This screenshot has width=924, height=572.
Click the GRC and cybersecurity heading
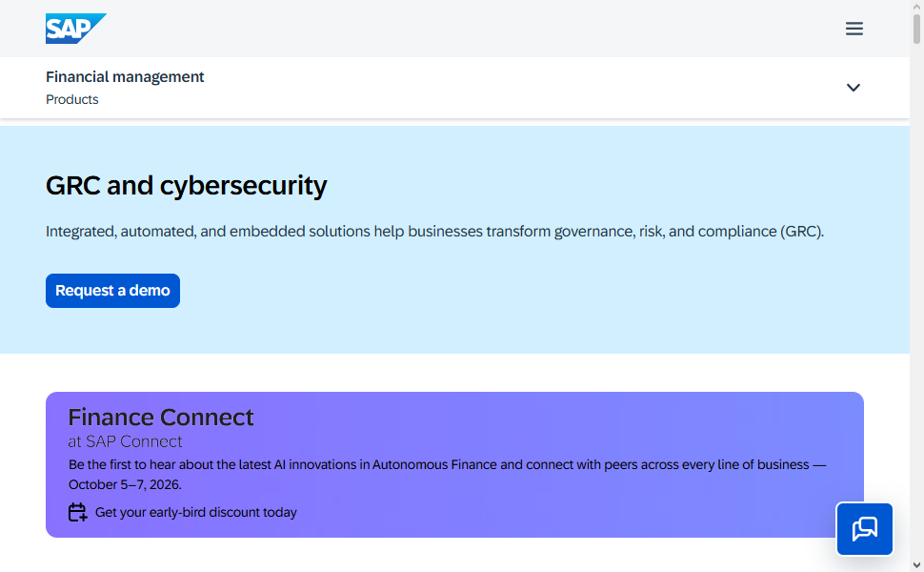[186, 185]
